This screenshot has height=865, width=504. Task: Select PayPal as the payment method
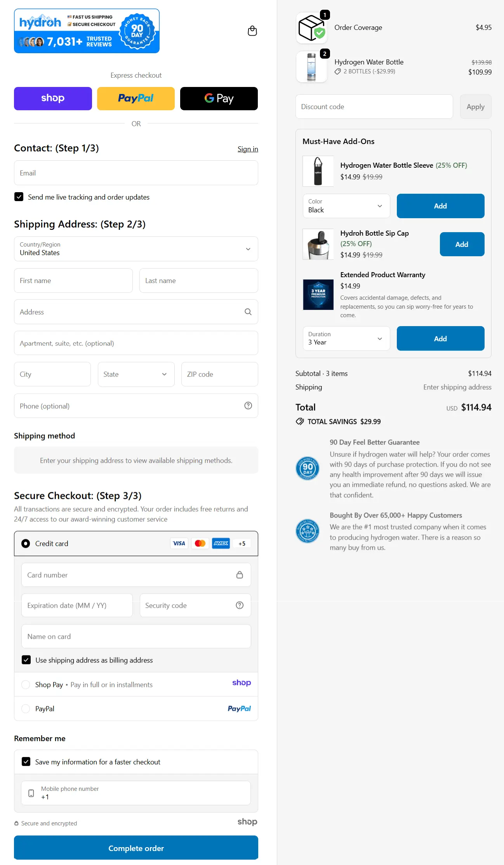[26, 709]
